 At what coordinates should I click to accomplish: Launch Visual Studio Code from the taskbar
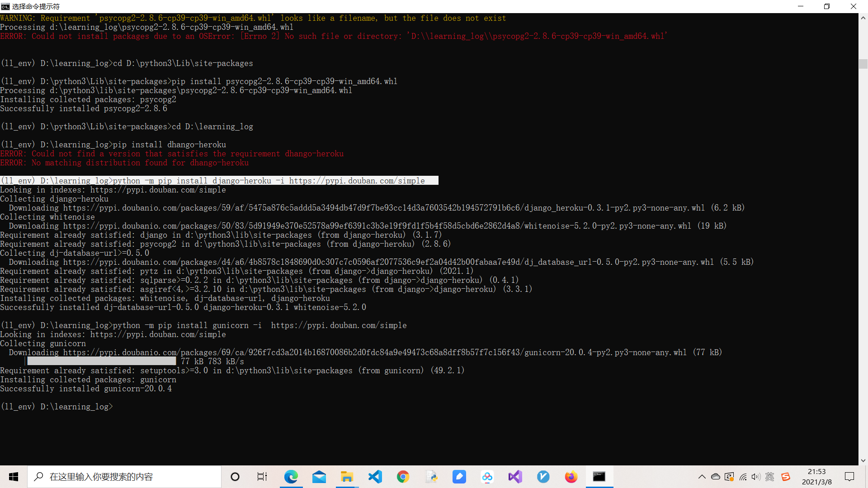[x=375, y=477]
